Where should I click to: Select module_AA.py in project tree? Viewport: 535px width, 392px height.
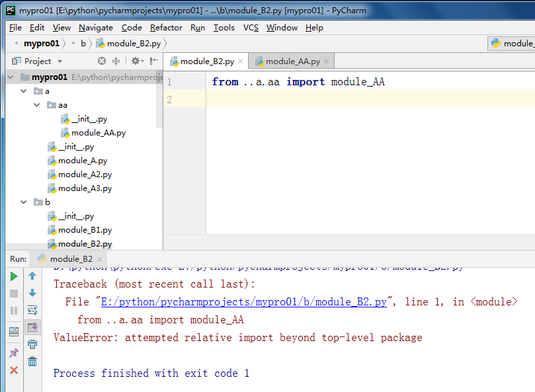[93, 133]
